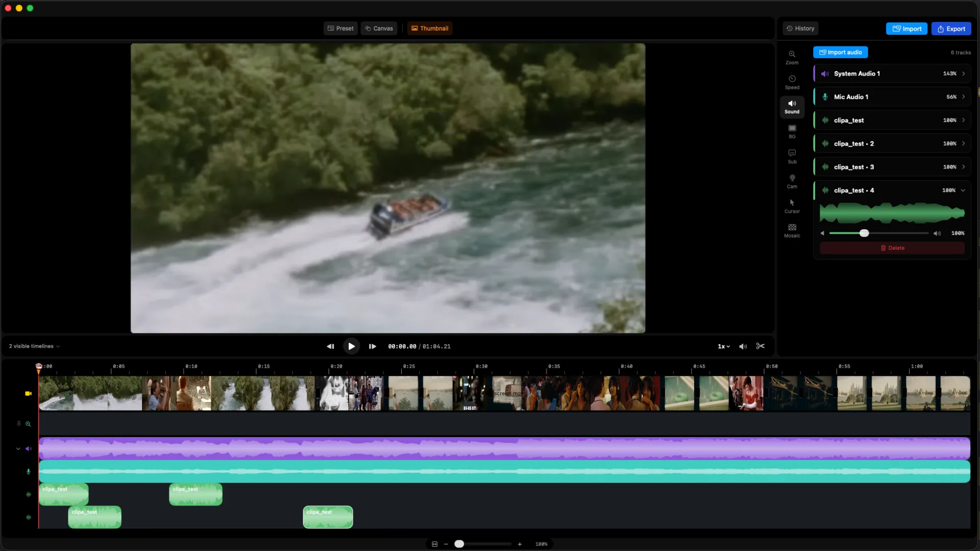Image resolution: width=980 pixels, height=551 pixels.
Task: Toggle mic audio track icon in timeline
Action: pyautogui.click(x=29, y=471)
